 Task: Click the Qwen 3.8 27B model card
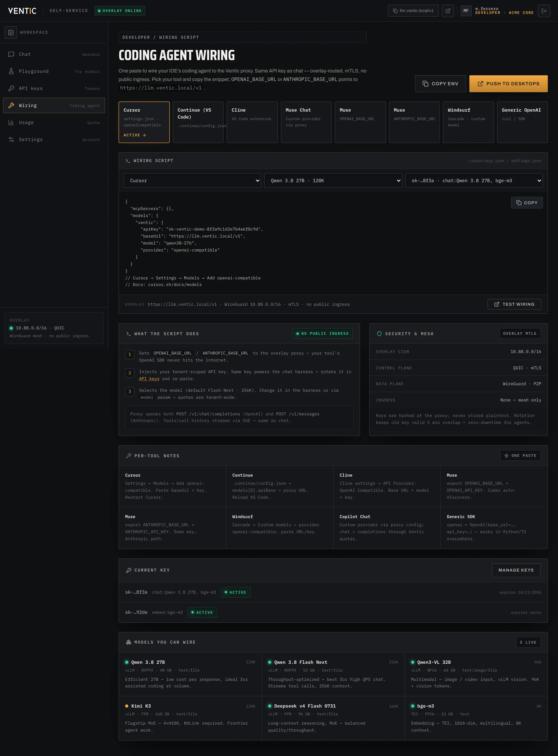190,674
